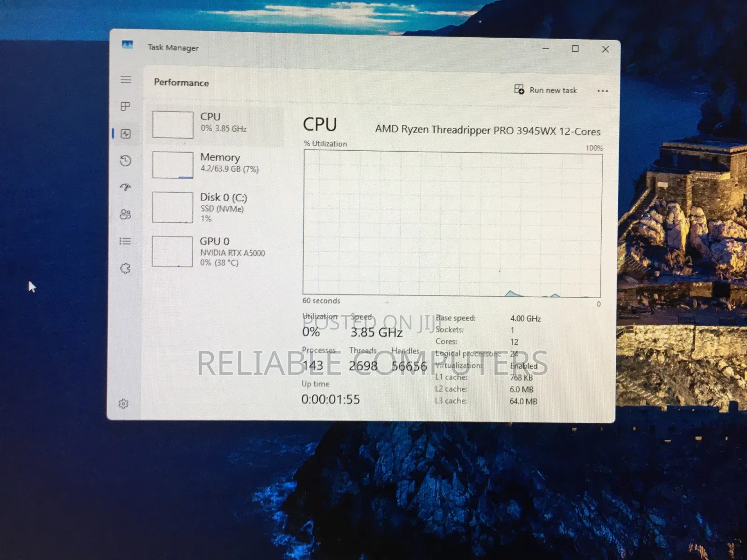Click the L2 cache value 6.0 MB
This screenshot has width=747, height=560.
pos(521,390)
